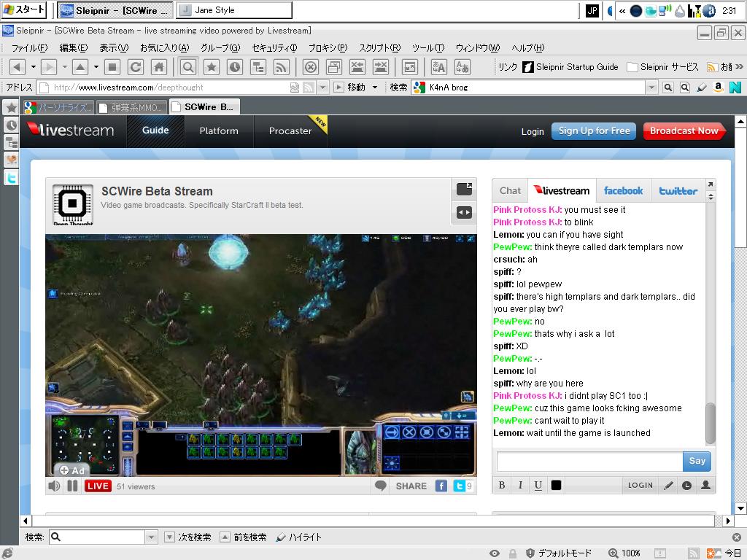Toggle italic text in chat

coord(519,485)
